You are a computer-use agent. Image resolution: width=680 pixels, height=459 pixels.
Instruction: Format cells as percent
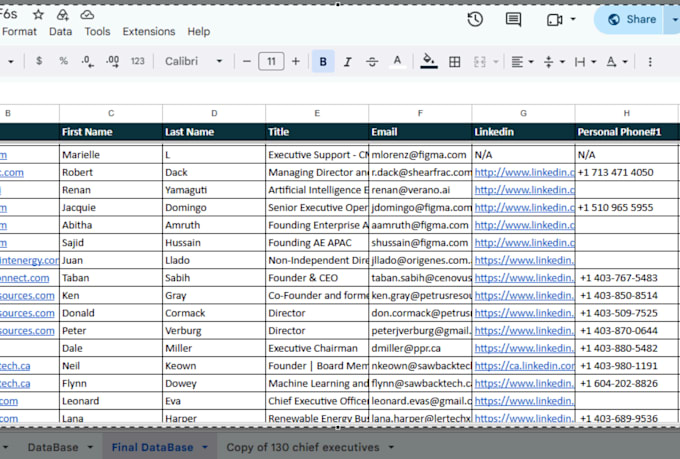pyautogui.click(x=63, y=61)
